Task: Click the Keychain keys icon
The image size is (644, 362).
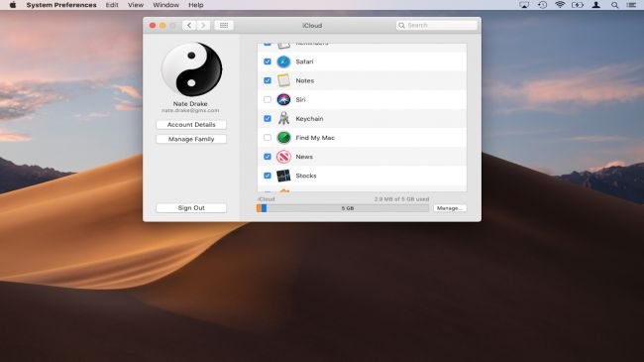Action: 283,118
